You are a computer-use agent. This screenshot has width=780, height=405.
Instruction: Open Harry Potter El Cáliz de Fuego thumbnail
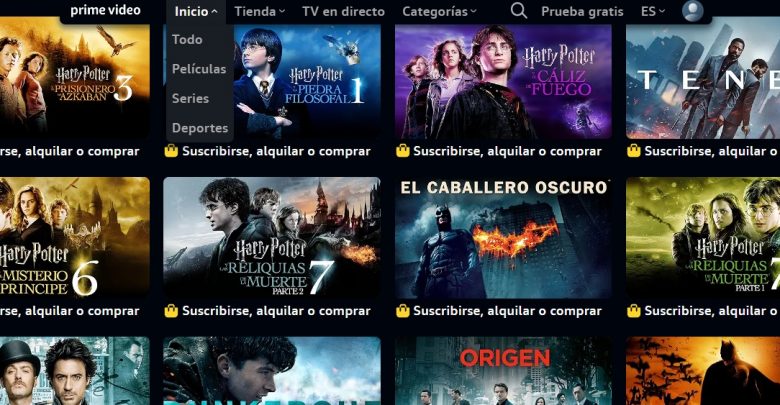503,82
